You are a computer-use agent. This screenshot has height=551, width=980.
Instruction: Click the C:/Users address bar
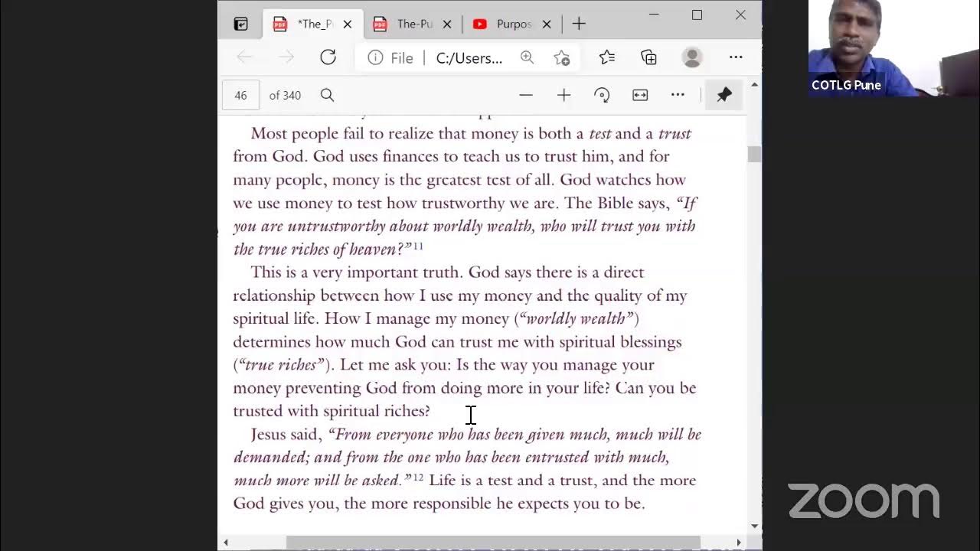pos(469,58)
